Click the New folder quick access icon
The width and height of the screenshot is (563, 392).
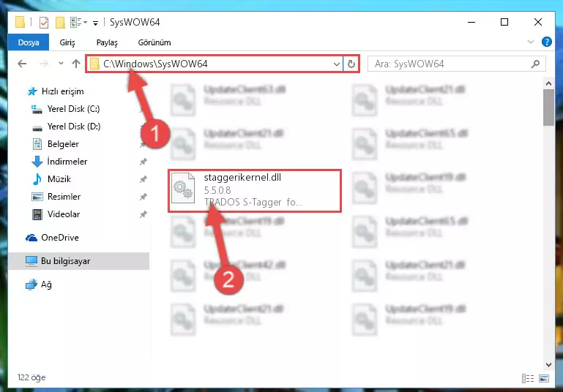[x=60, y=22]
